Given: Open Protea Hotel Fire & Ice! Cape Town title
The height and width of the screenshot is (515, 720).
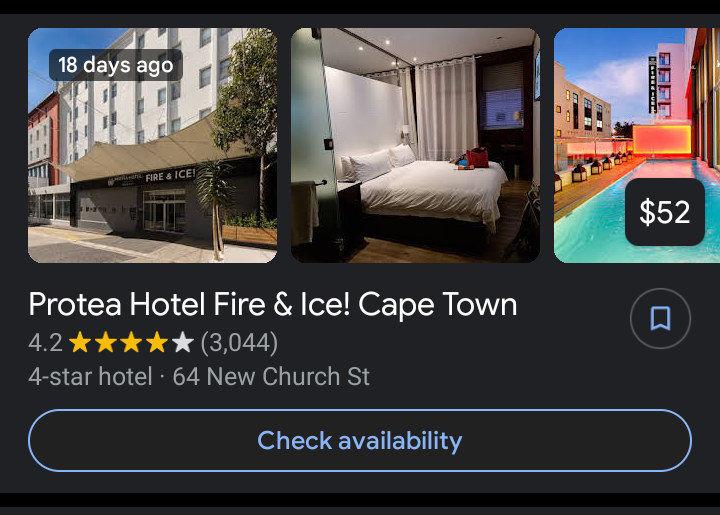Looking at the screenshot, I should point(273,304).
